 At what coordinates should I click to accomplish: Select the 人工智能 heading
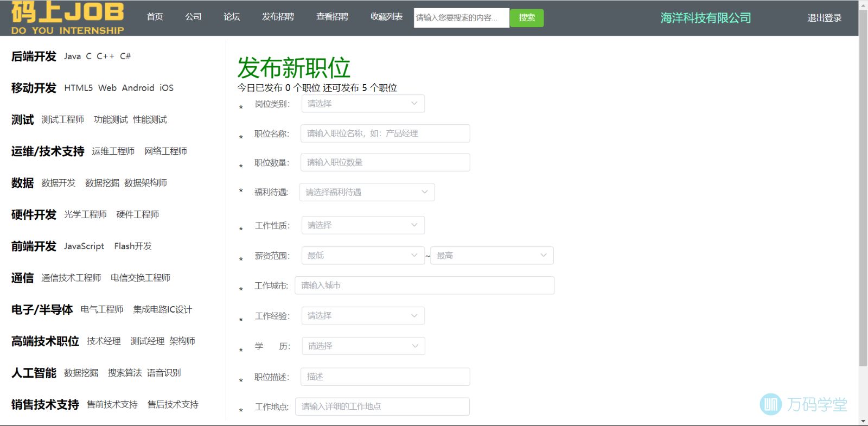[34, 373]
